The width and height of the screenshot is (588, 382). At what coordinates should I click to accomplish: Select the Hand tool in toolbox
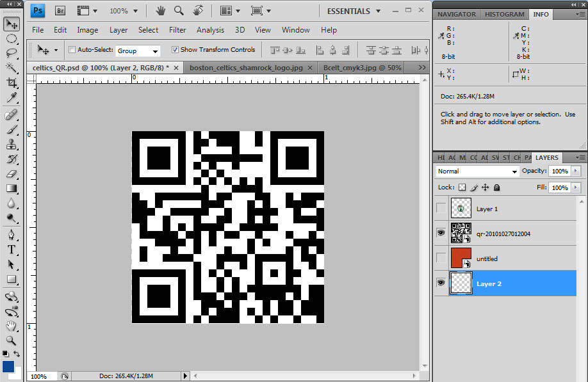coord(12,326)
